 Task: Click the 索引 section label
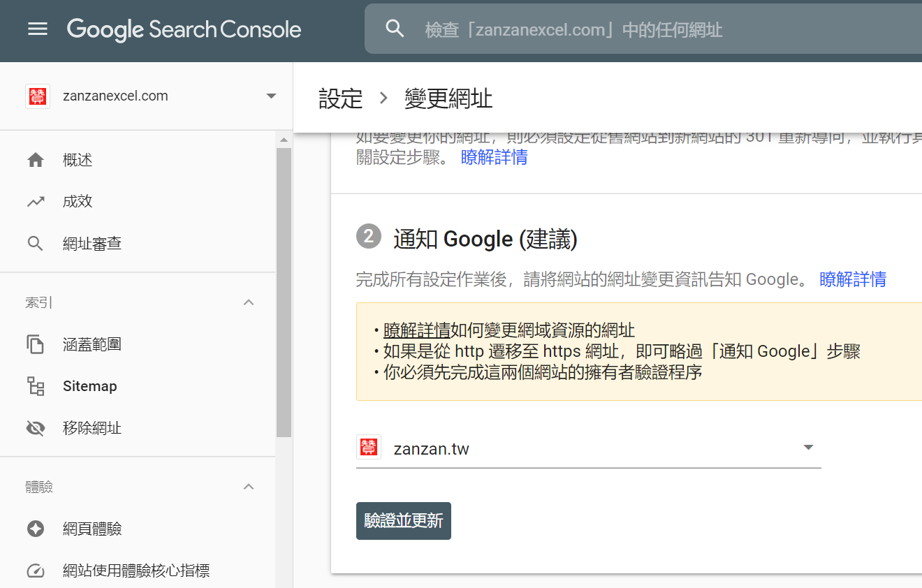pos(39,302)
